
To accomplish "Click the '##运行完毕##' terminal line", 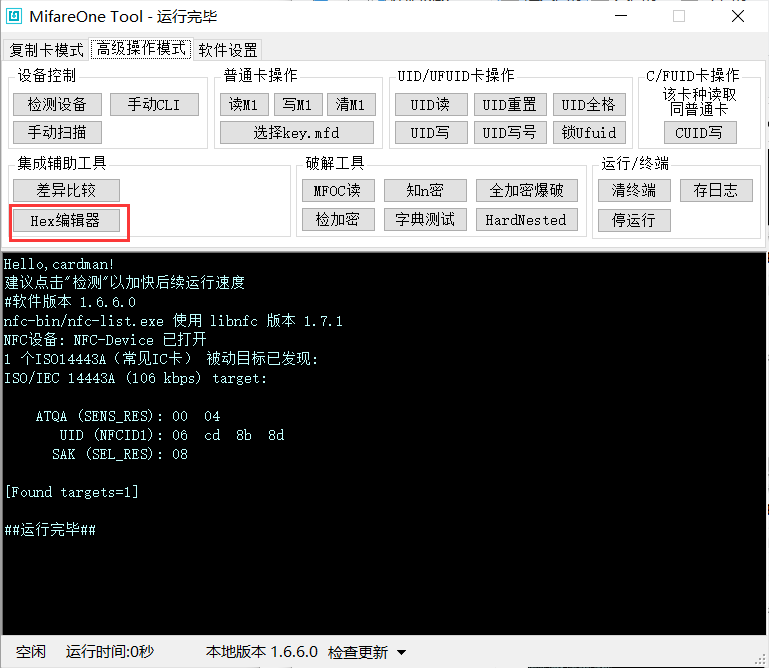I will [x=50, y=530].
